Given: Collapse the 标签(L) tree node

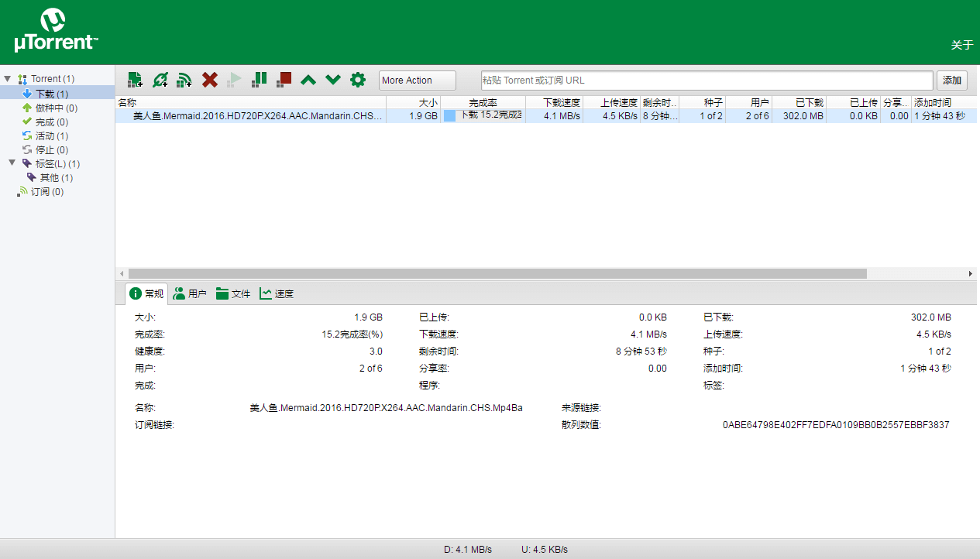Looking at the screenshot, I should (x=12, y=163).
